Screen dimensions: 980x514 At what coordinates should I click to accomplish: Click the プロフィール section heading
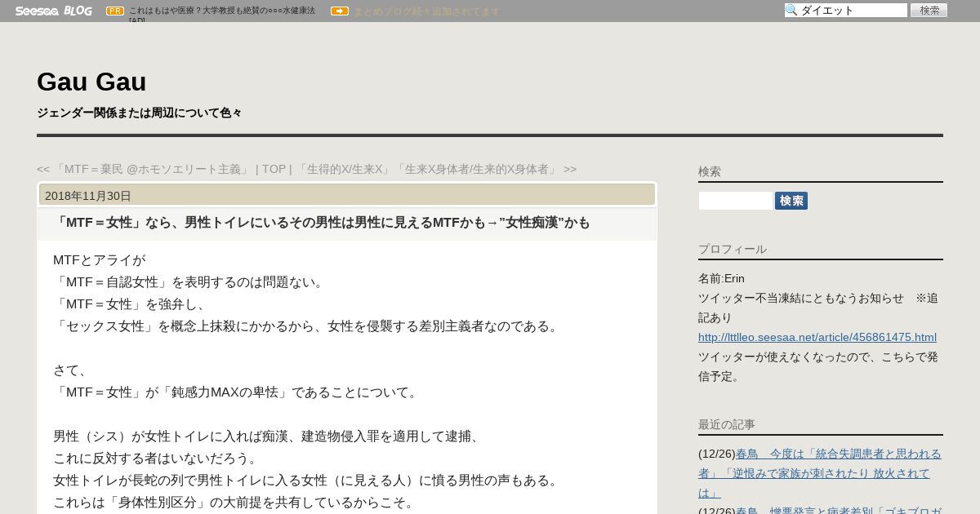click(733, 249)
